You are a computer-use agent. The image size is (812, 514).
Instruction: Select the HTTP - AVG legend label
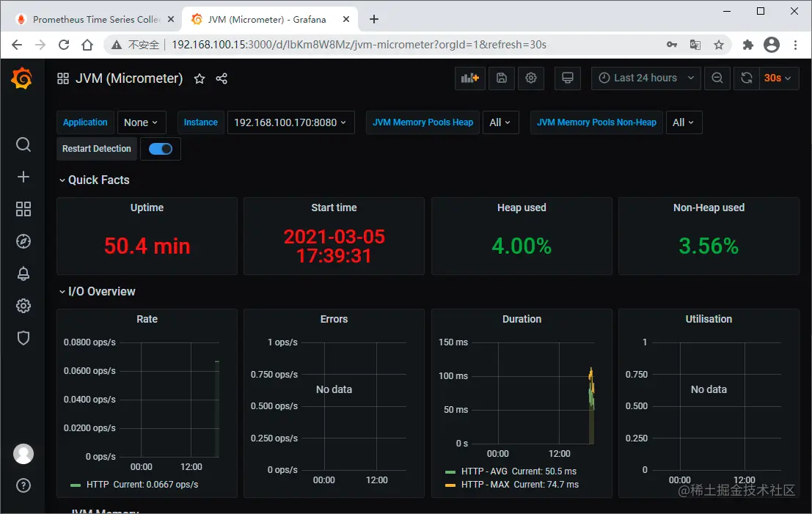484,471
